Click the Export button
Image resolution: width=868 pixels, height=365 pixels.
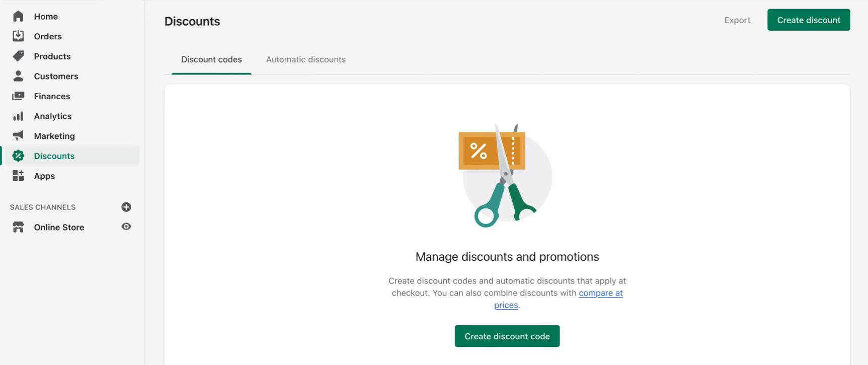(x=737, y=20)
